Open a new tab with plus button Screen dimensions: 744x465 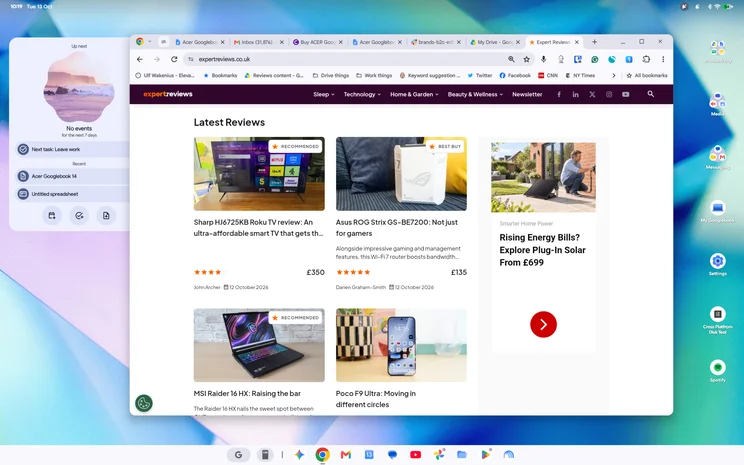(x=594, y=42)
